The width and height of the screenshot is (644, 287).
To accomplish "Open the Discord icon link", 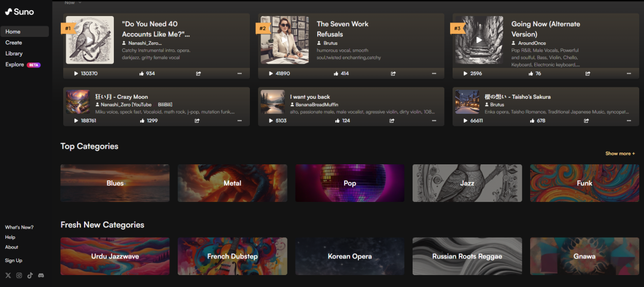I will click(x=41, y=275).
